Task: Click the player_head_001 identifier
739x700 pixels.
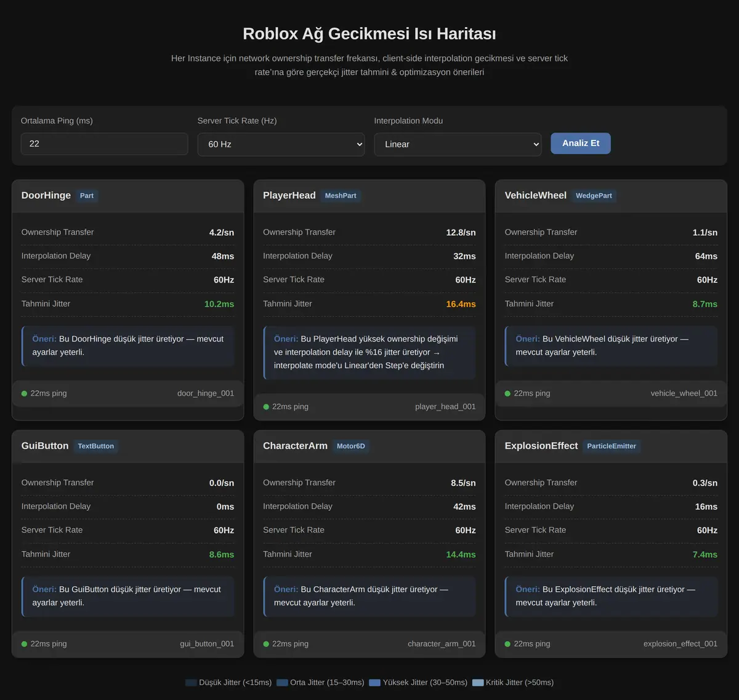Action: [445, 407]
